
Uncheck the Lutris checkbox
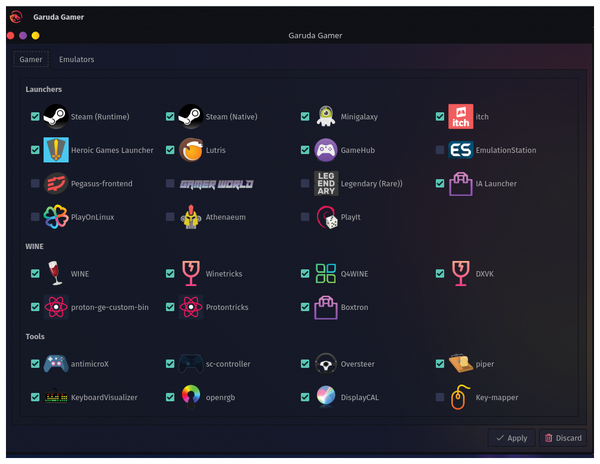click(170, 150)
